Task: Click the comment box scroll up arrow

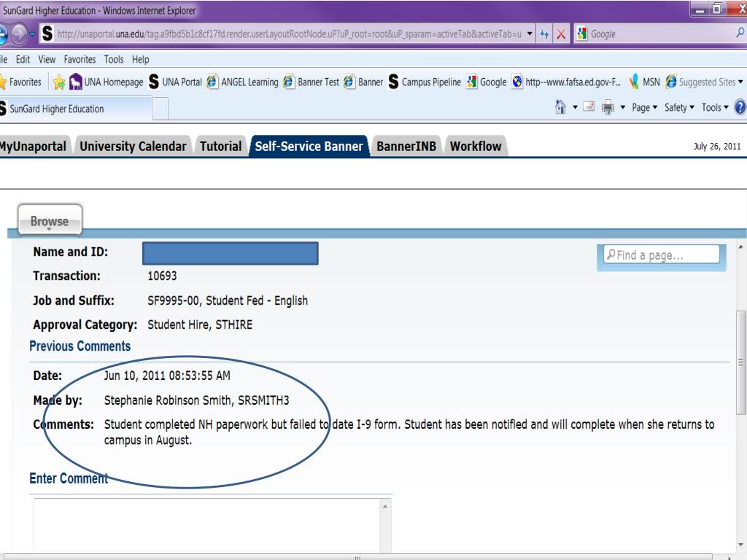Action: (385, 507)
